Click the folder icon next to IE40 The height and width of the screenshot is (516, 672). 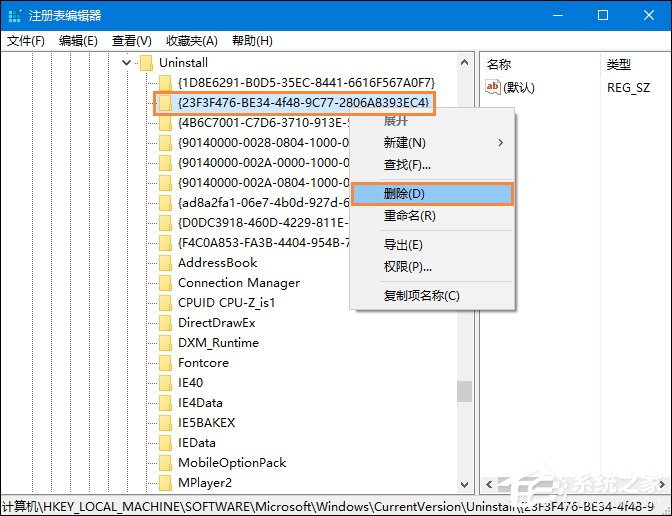pos(165,382)
